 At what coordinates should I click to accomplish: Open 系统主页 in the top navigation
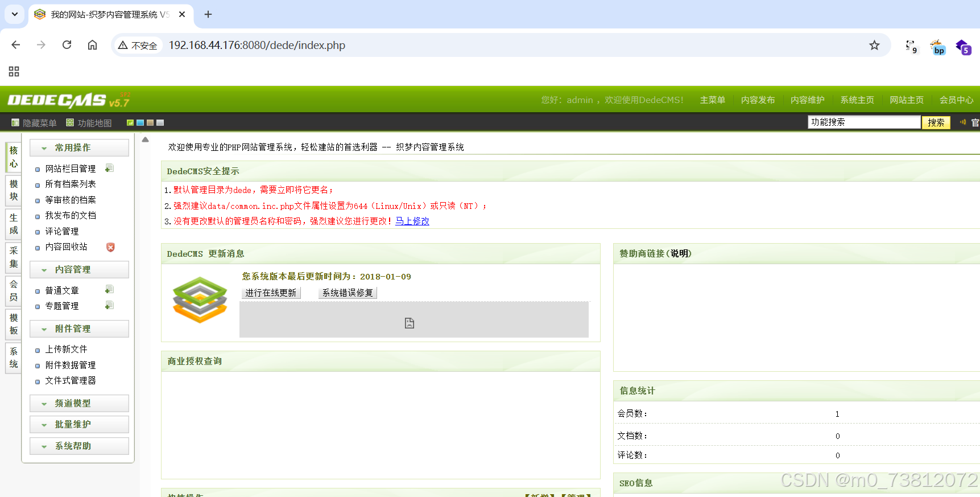pyautogui.click(x=857, y=100)
